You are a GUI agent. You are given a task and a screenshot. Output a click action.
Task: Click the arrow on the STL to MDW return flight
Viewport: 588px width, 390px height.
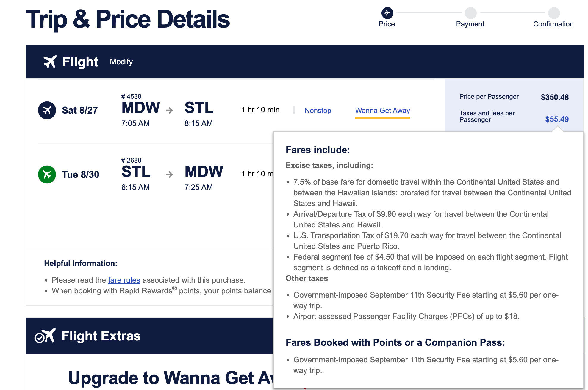[170, 175]
